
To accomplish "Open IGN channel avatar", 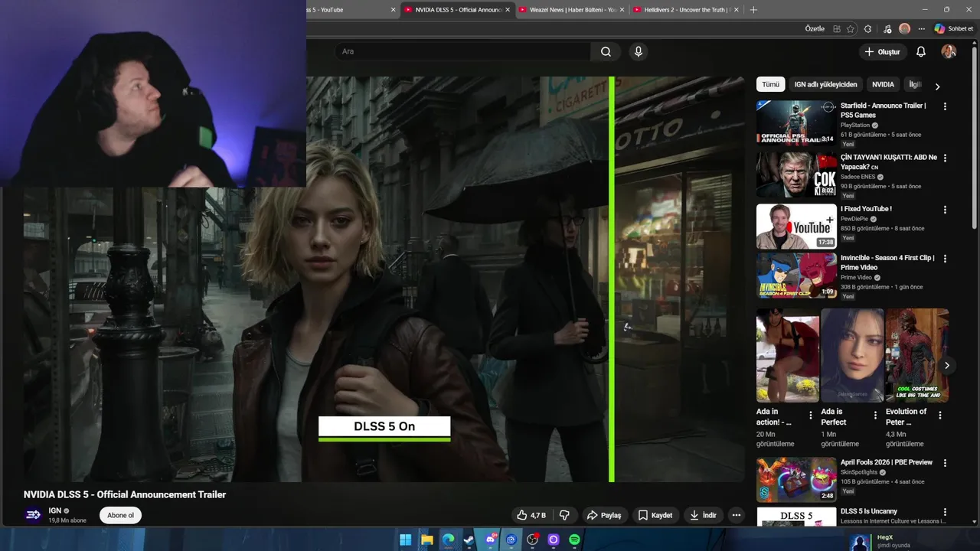I will [33, 515].
